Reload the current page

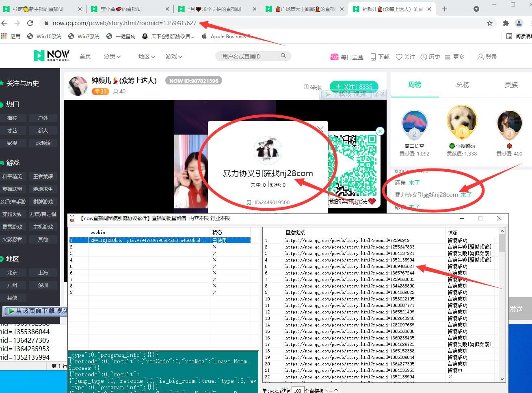tap(30, 23)
